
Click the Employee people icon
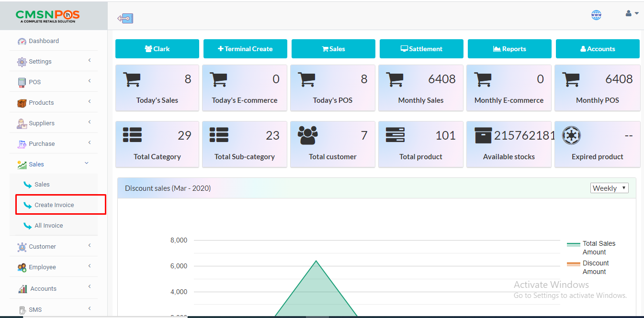point(22,267)
